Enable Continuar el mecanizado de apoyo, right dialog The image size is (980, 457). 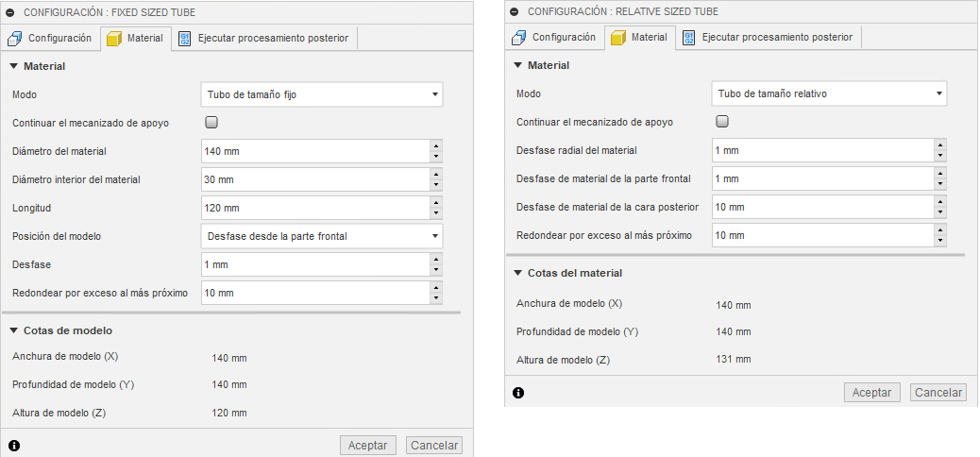point(722,122)
